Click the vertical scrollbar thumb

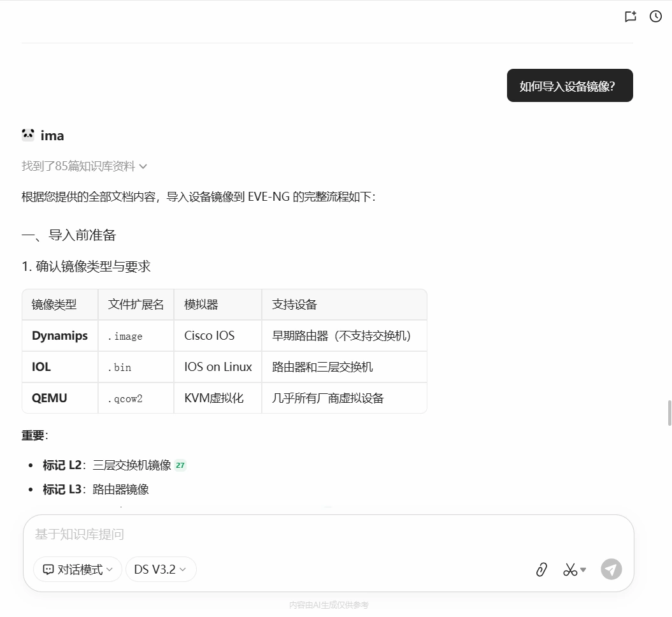point(669,412)
